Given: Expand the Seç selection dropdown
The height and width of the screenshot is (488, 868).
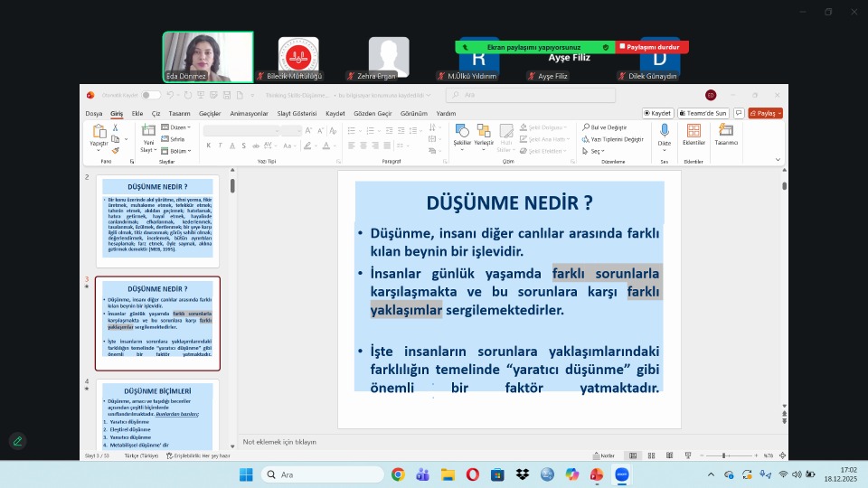Looking at the screenshot, I should coord(597,151).
